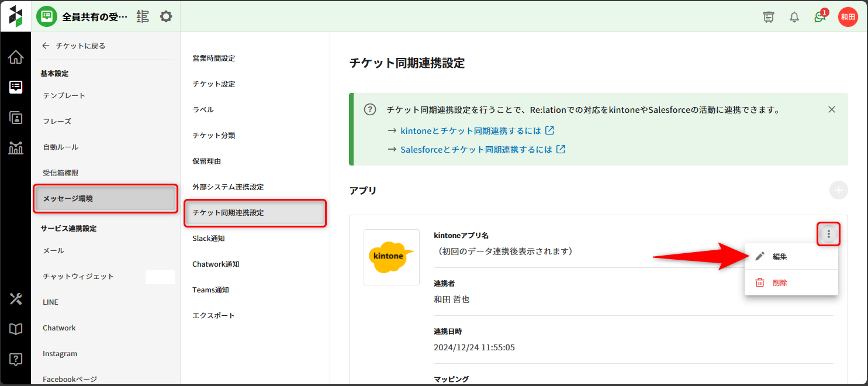Open Slack通知 settings
The width and height of the screenshot is (868, 386).
pos(209,238)
